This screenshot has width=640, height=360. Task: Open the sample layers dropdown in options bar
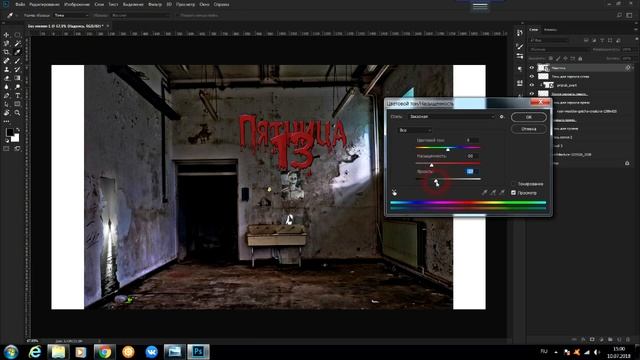click(140, 16)
